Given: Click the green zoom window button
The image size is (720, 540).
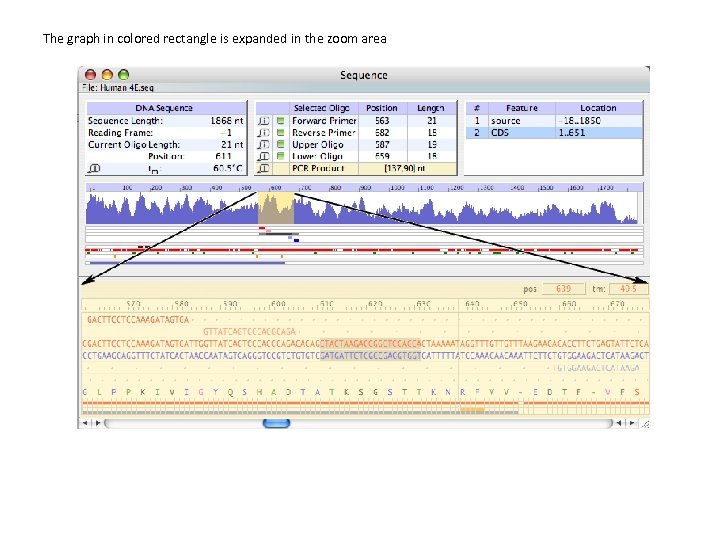Looking at the screenshot, I should (124, 74).
